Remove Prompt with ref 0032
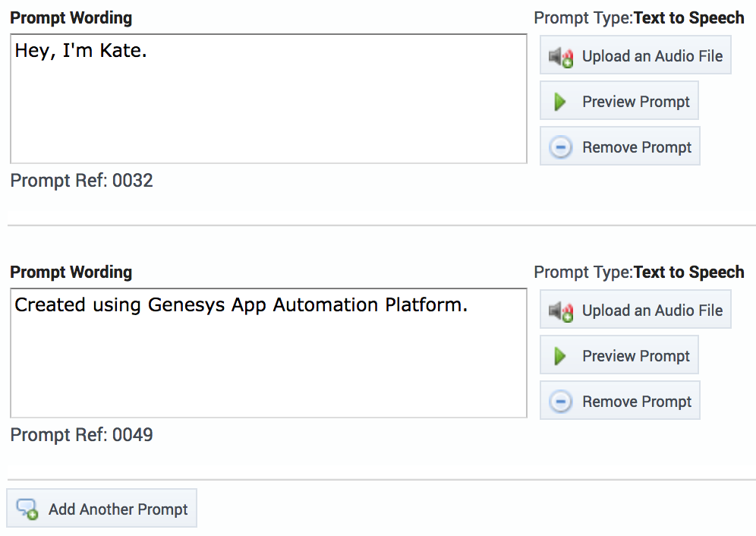Viewport: 756px width, 536px height. [x=620, y=147]
